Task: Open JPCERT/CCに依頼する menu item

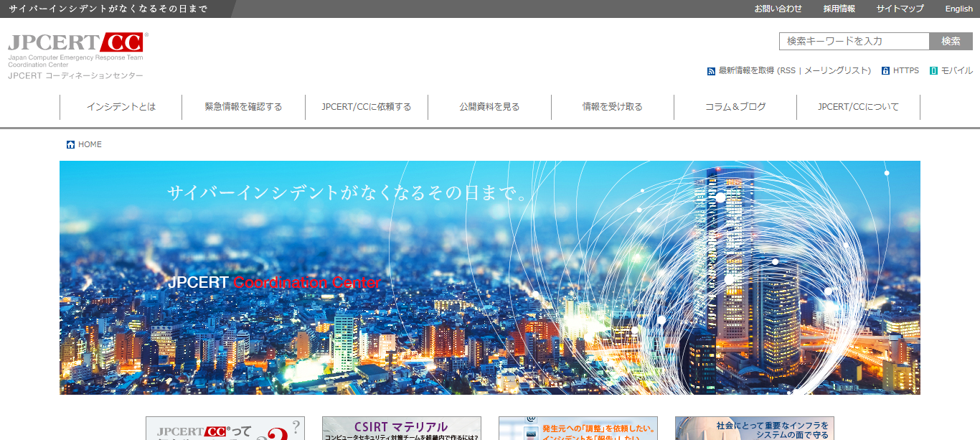Action: pos(367,107)
